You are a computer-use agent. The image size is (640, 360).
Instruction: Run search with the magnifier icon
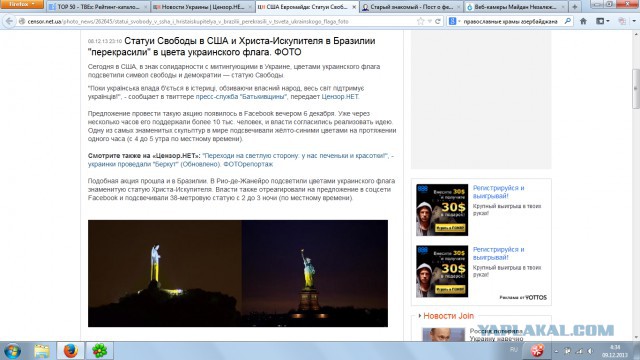[568, 21]
